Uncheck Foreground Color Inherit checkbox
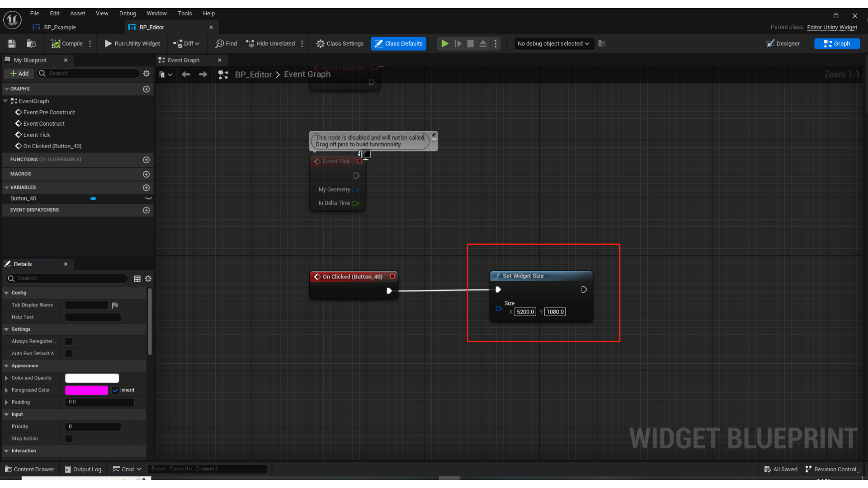 coord(115,390)
